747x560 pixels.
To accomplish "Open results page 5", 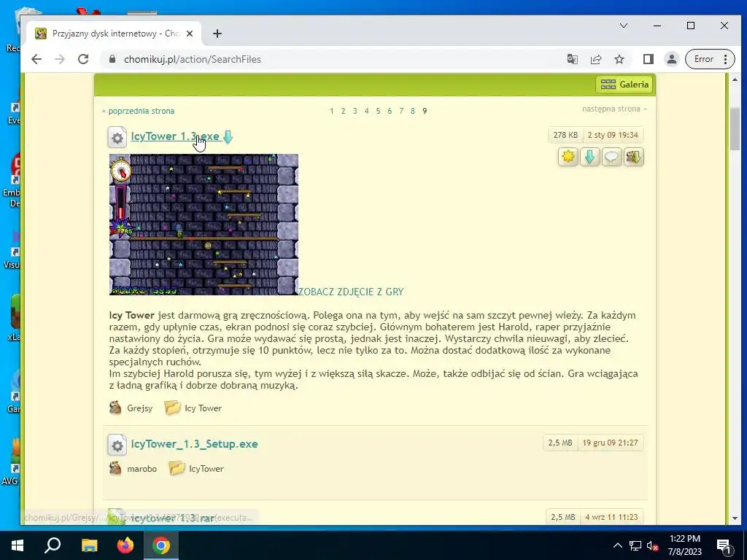I will 378,111.
